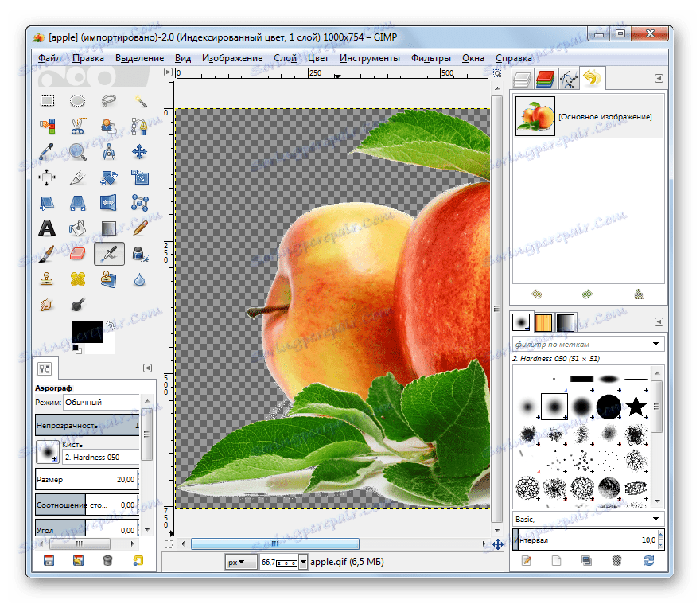Switch to the Layers dock tab
The width and height of the screenshot is (700, 604).
click(x=522, y=78)
